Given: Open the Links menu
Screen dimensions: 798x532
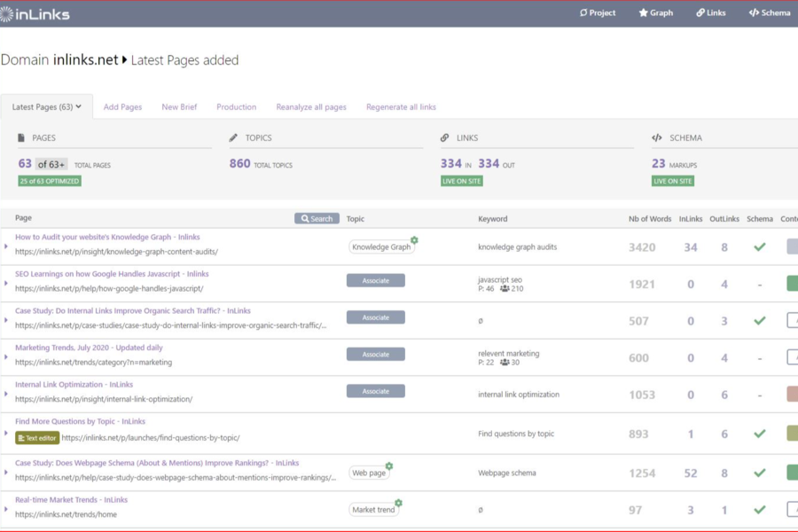Looking at the screenshot, I should [711, 12].
